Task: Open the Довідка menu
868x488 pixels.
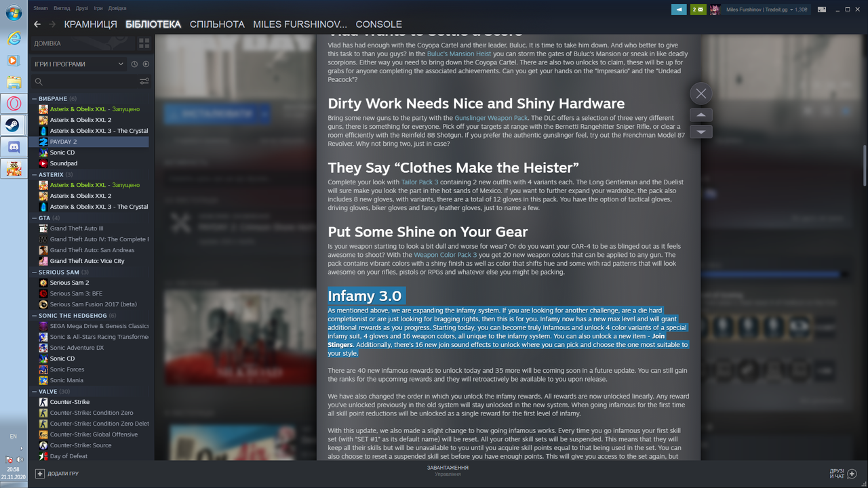Action: tap(117, 8)
